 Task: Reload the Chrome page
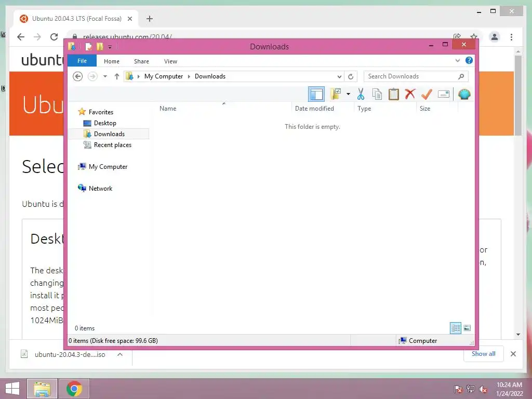point(54,37)
